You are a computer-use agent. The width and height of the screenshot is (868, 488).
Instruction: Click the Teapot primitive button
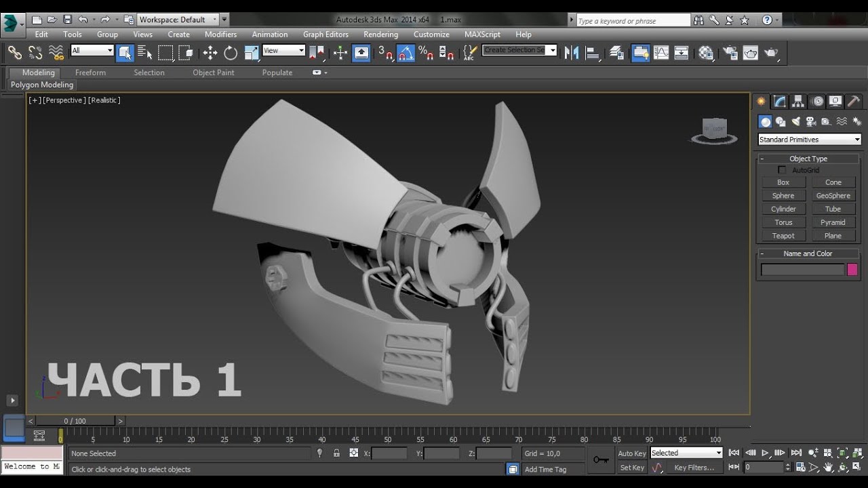pyautogui.click(x=783, y=236)
